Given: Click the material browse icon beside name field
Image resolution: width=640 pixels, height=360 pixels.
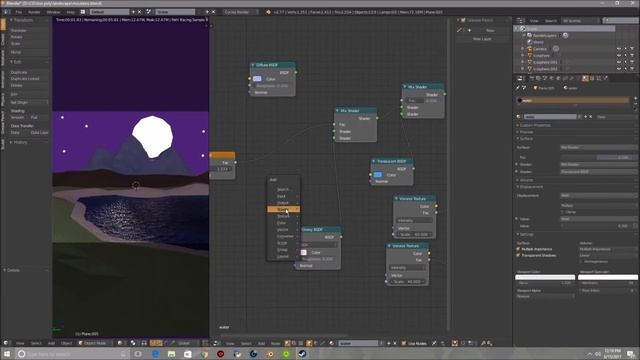Looking at the screenshot, I should tap(519, 117).
